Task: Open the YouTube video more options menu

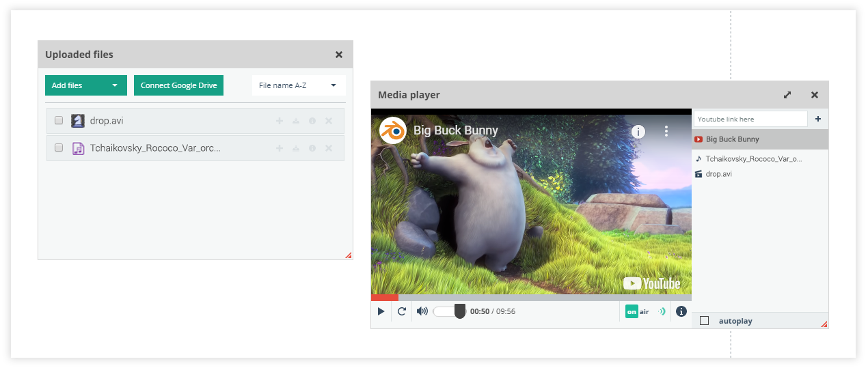Action: [x=666, y=131]
